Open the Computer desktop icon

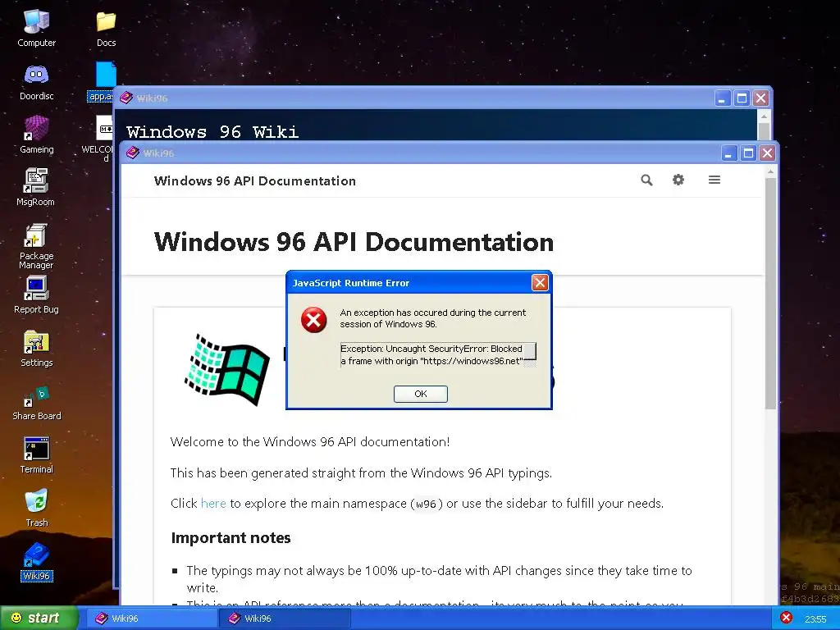coord(36,28)
